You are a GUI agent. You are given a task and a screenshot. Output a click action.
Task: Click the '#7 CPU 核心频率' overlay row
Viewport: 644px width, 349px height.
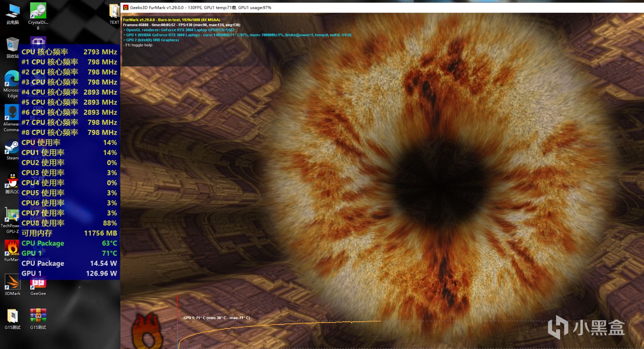click(69, 122)
